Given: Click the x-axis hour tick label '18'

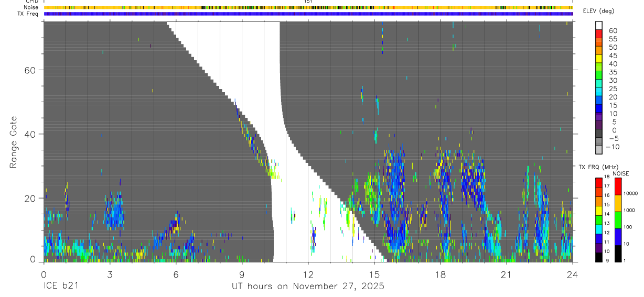Looking at the screenshot, I should pos(440,274).
